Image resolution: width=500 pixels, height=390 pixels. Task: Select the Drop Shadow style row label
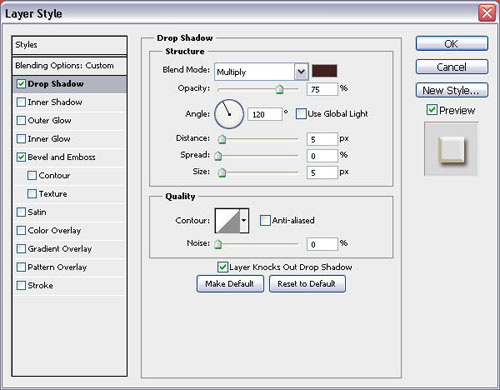point(56,84)
